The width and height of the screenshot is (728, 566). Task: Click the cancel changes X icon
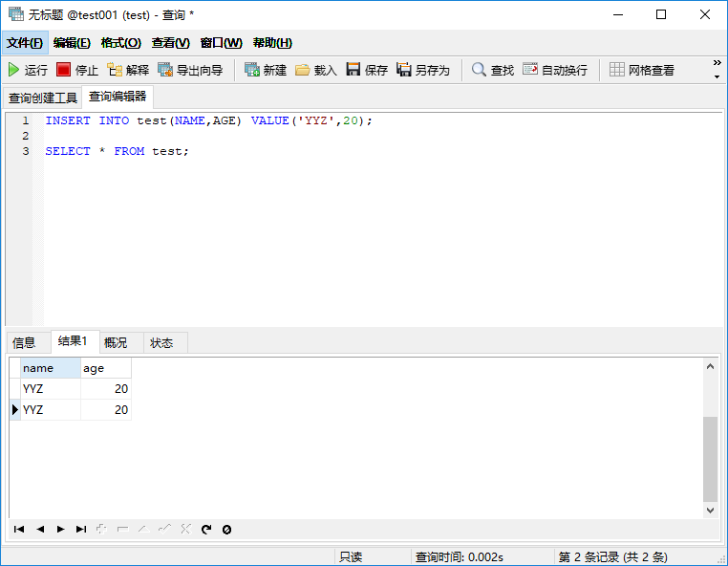tap(185, 529)
